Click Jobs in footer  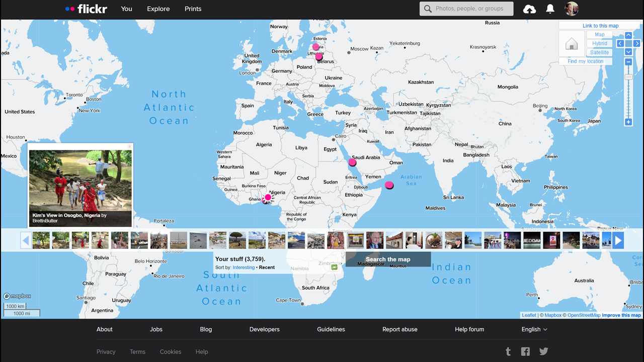click(156, 329)
